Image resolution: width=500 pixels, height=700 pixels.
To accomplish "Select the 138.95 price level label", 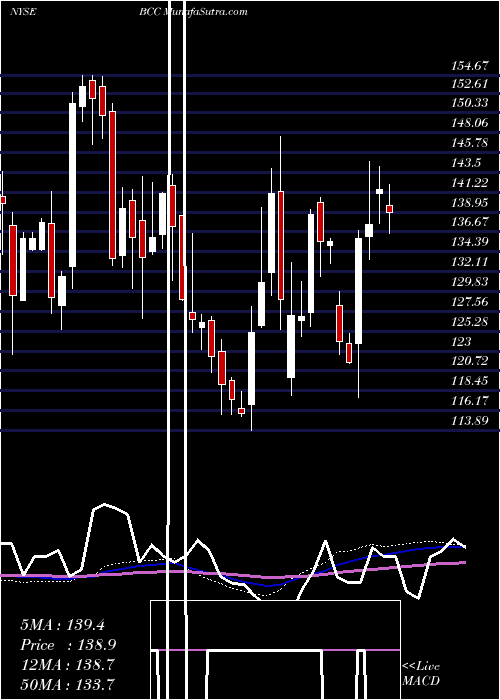I will 470,202.
